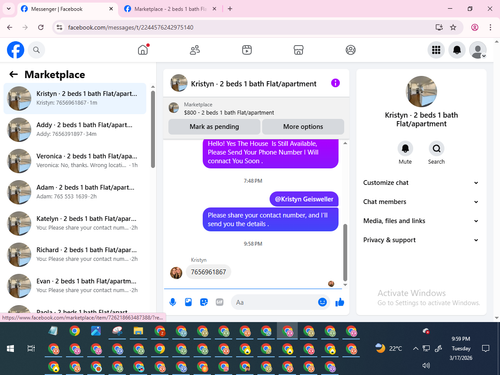Switch to Marketplace 2 beds 1 bath tab
Screen dimensions: 500x375
170,9
